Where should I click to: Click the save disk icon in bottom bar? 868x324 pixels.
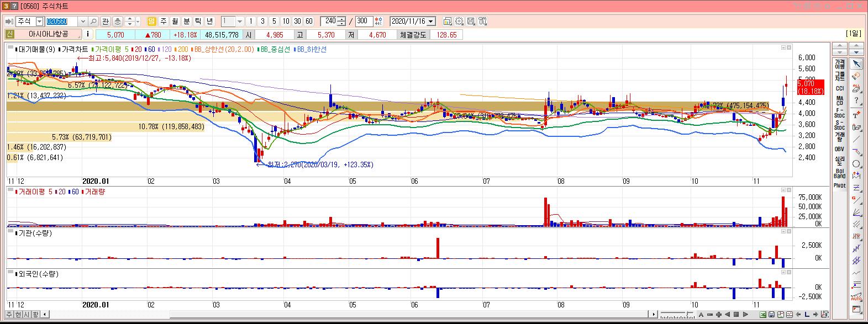[x=771, y=315]
